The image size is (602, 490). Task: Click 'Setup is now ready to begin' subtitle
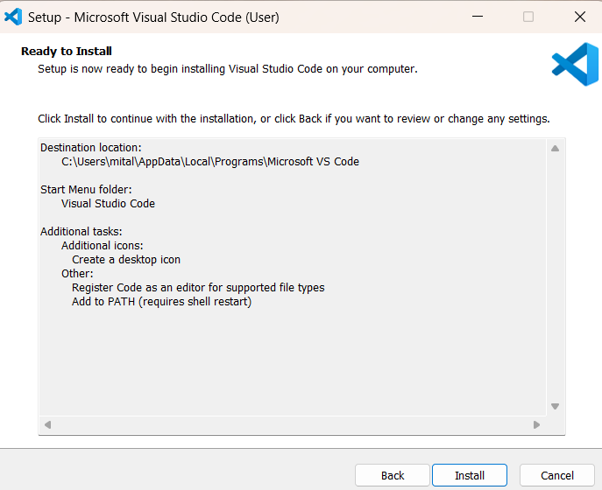pos(227,69)
